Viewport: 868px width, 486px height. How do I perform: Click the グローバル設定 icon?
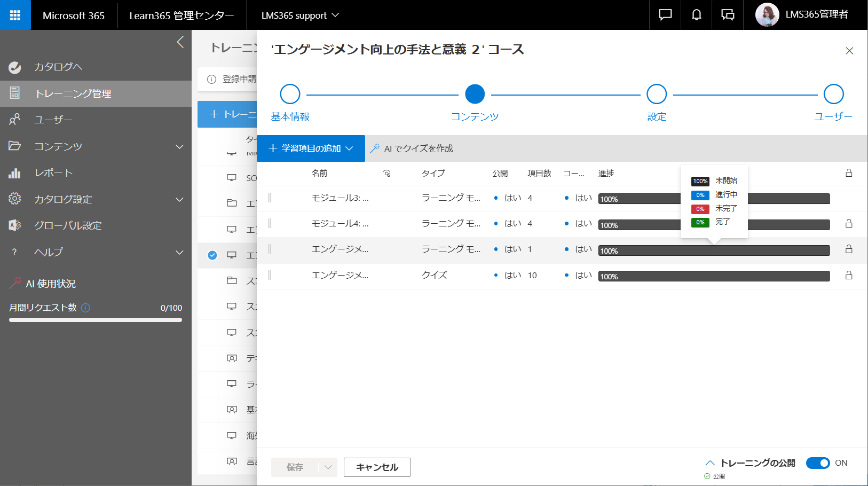coord(15,225)
